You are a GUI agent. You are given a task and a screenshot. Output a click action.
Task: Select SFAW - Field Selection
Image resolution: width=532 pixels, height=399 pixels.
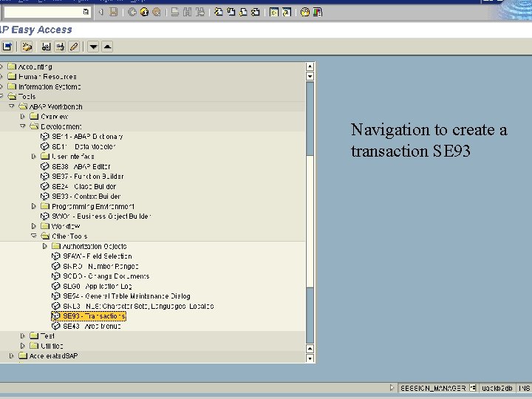coord(98,256)
